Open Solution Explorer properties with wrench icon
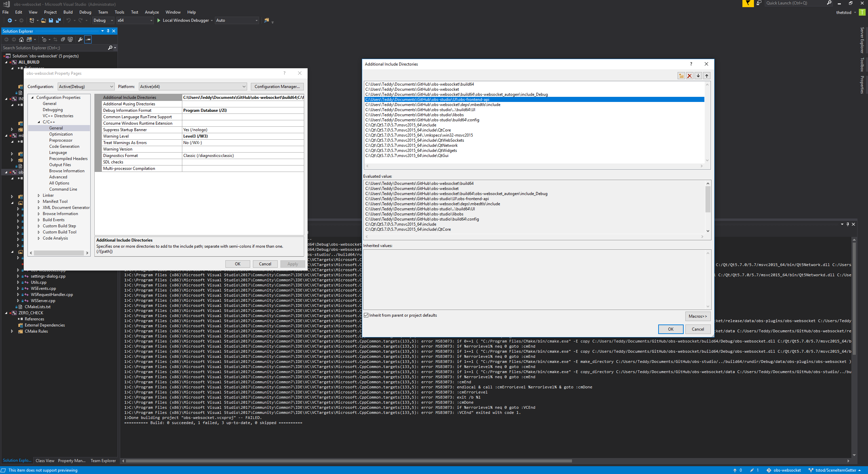The width and height of the screenshot is (868, 474). point(79,39)
